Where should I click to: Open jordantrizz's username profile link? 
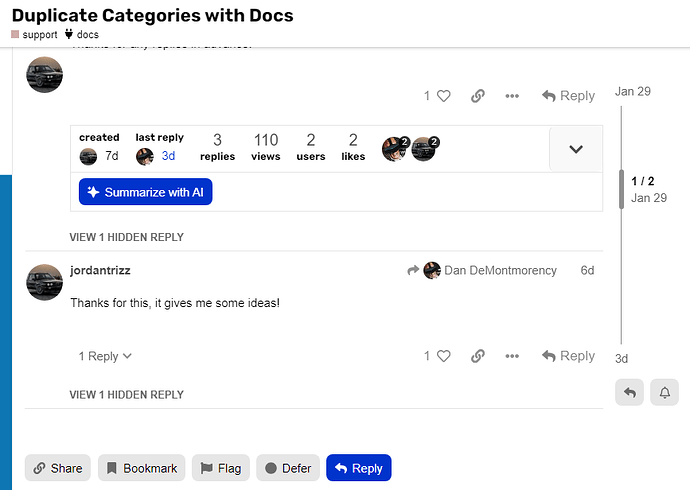tap(100, 270)
